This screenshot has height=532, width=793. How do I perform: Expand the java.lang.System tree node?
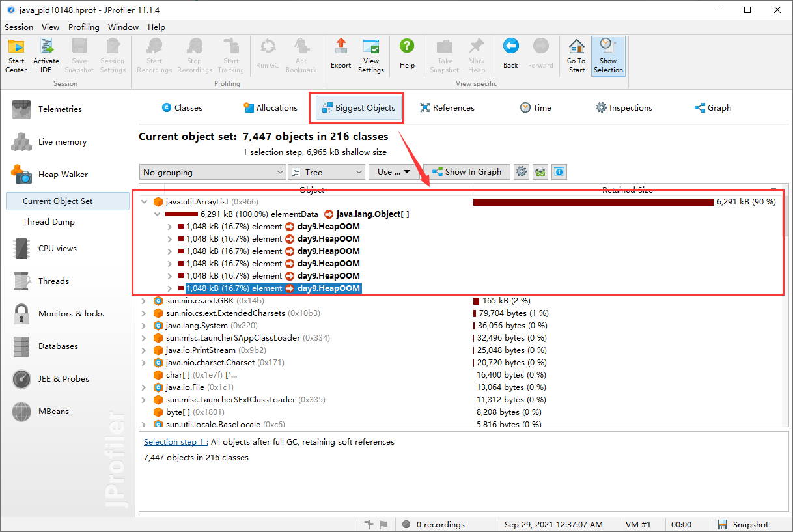click(x=145, y=326)
